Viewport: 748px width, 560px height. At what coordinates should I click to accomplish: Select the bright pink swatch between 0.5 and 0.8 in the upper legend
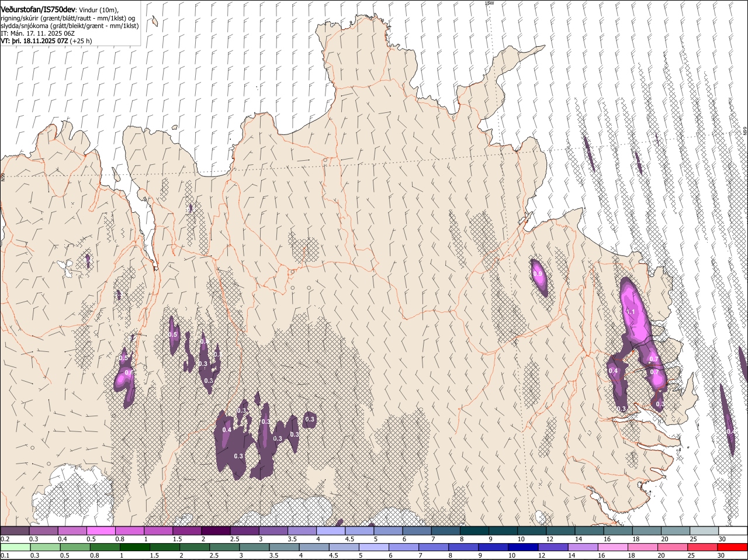coord(101,531)
